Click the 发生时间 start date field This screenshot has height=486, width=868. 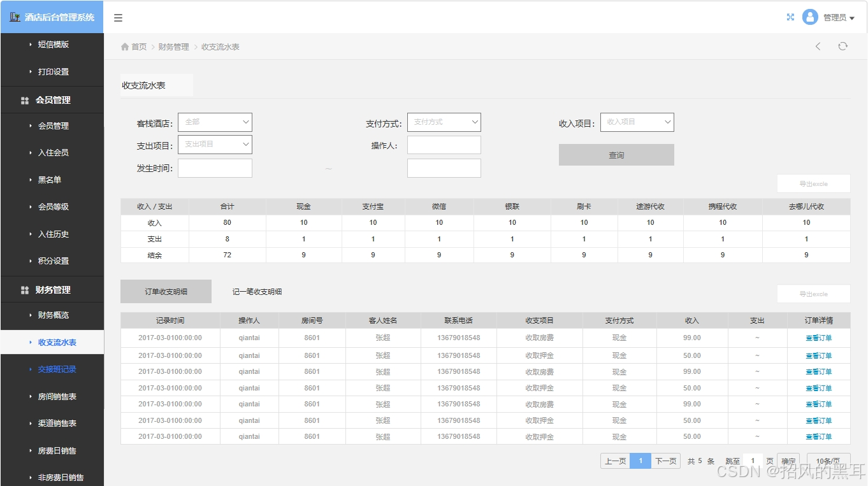pos(215,168)
